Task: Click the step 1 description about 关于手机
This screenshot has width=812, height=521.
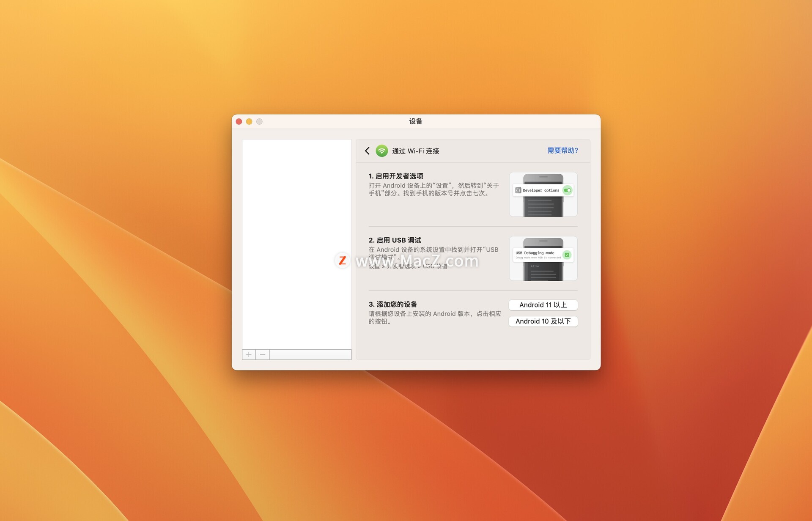Action: click(x=433, y=189)
